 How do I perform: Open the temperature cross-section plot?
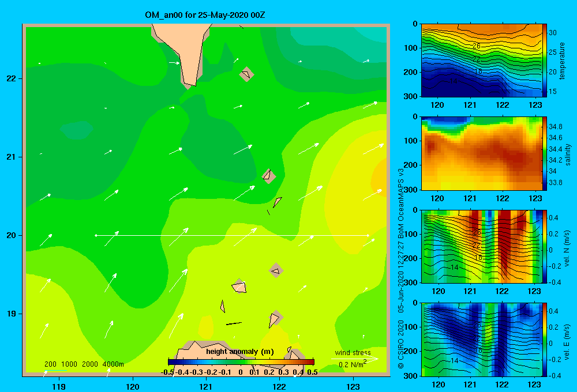[x=482, y=61]
